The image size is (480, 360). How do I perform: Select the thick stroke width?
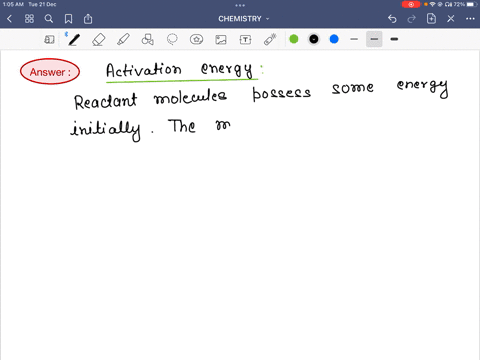[x=394, y=39]
